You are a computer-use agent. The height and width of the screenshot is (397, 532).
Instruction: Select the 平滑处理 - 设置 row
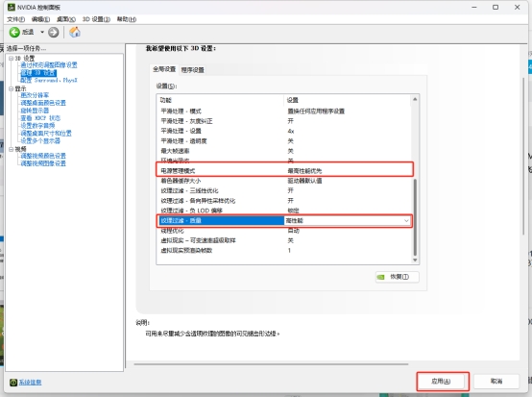click(x=284, y=131)
